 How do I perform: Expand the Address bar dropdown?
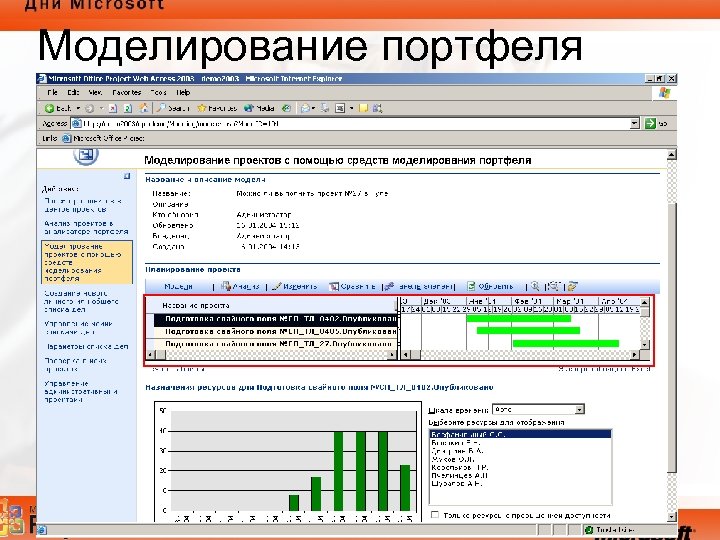pos(635,124)
